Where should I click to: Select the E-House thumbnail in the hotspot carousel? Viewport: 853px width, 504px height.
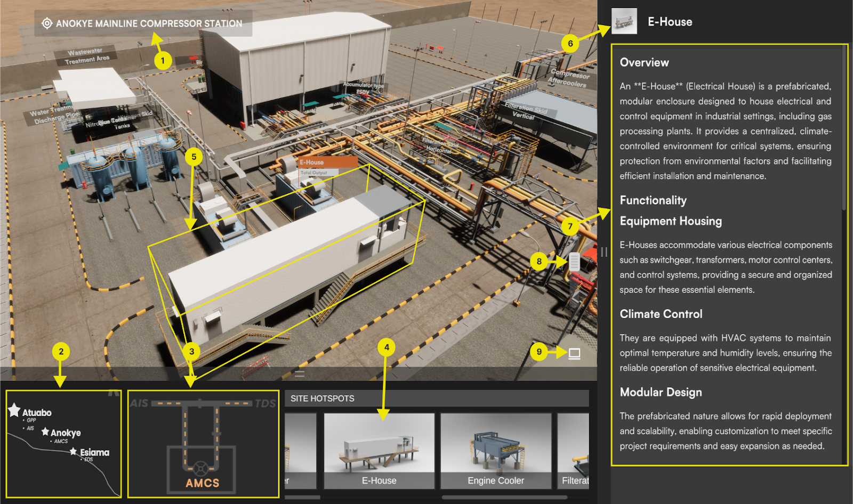point(379,450)
